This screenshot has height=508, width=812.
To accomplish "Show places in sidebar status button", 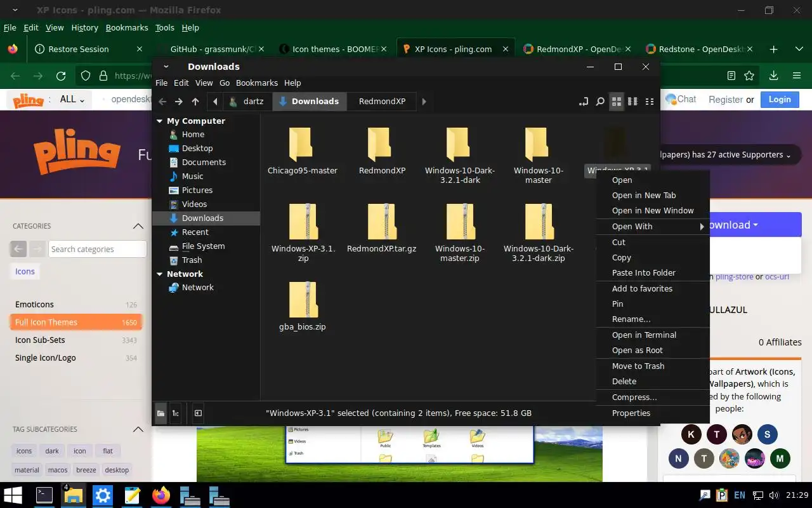I will point(160,413).
